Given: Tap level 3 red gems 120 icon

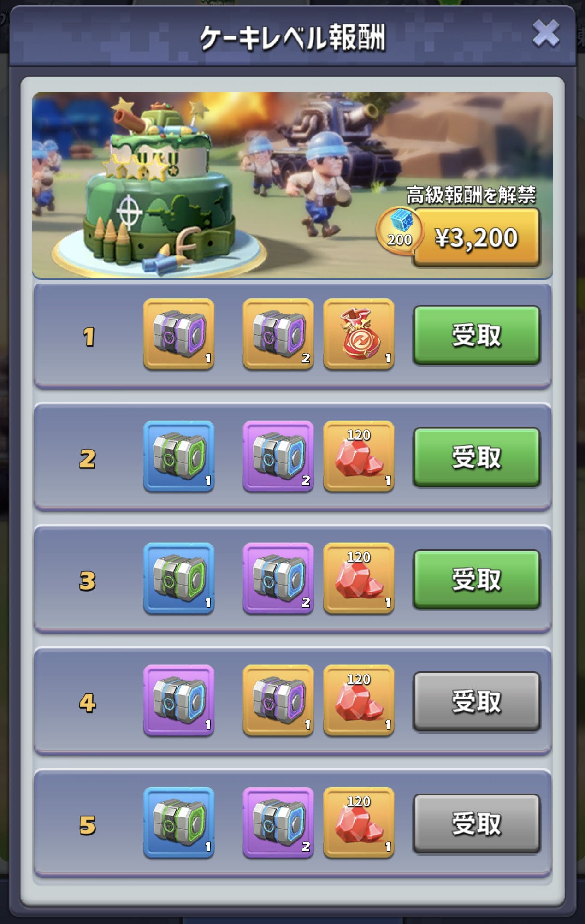Looking at the screenshot, I should [x=359, y=579].
